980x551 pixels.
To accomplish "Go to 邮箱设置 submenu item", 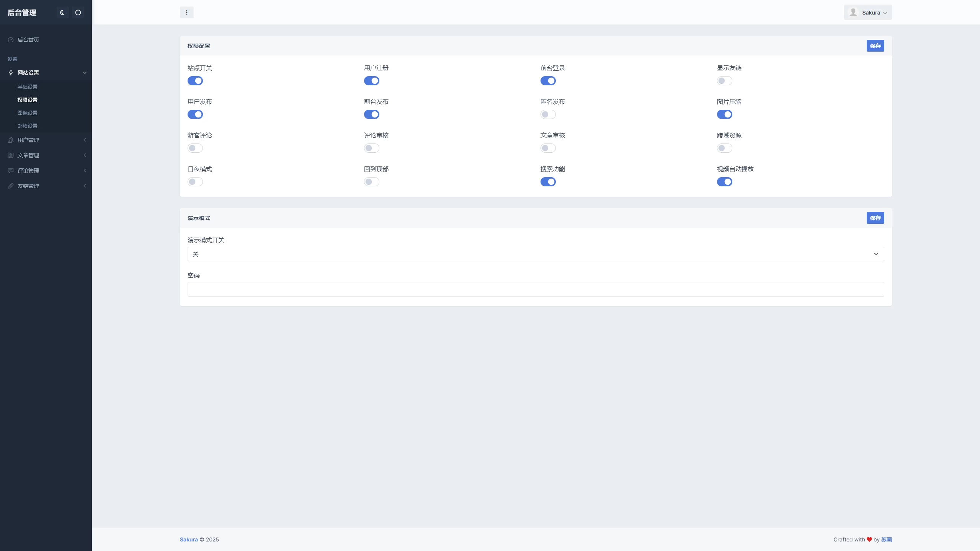I will point(28,126).
